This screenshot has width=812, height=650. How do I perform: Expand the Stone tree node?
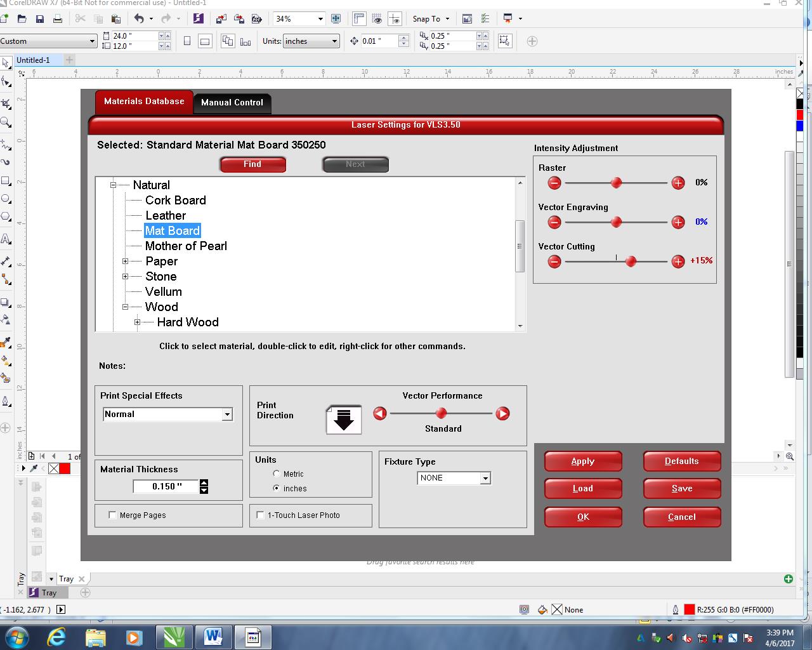click(125, 277)
